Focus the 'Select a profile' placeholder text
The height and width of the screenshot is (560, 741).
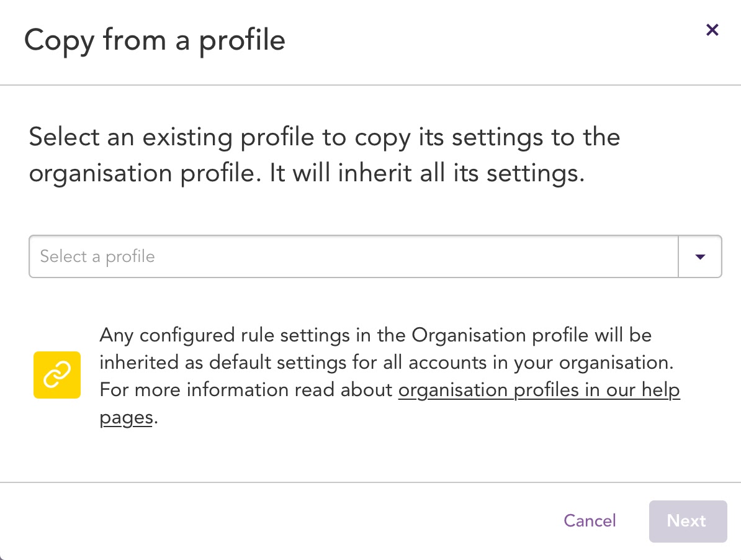point(97,256)
